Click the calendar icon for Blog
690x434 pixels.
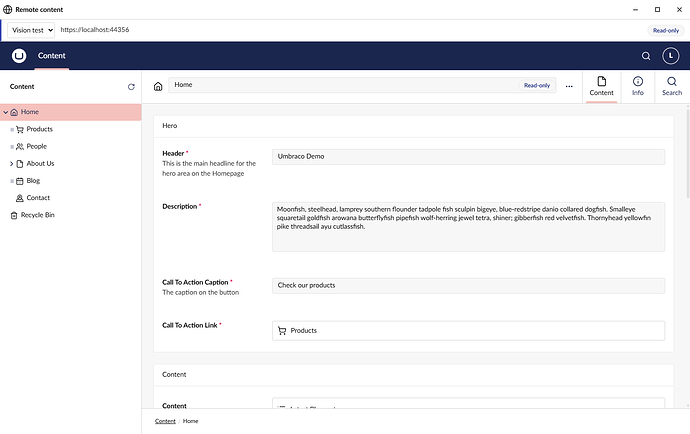20,181
